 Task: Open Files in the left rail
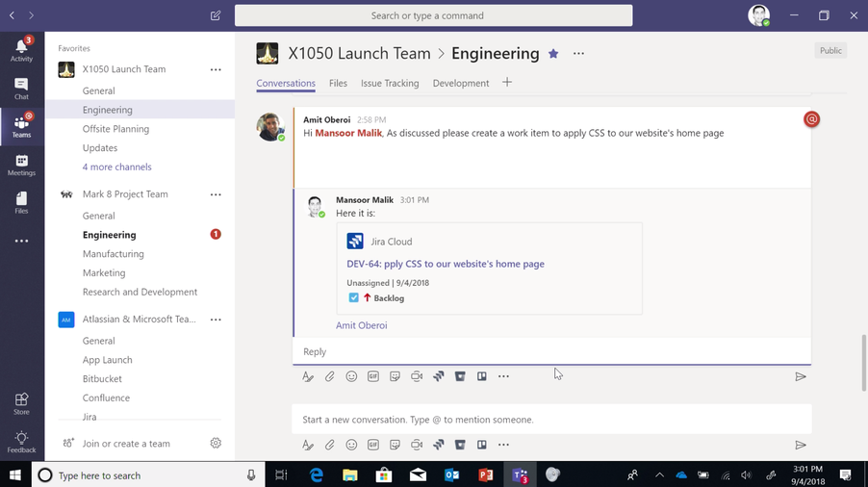point(21,202)
